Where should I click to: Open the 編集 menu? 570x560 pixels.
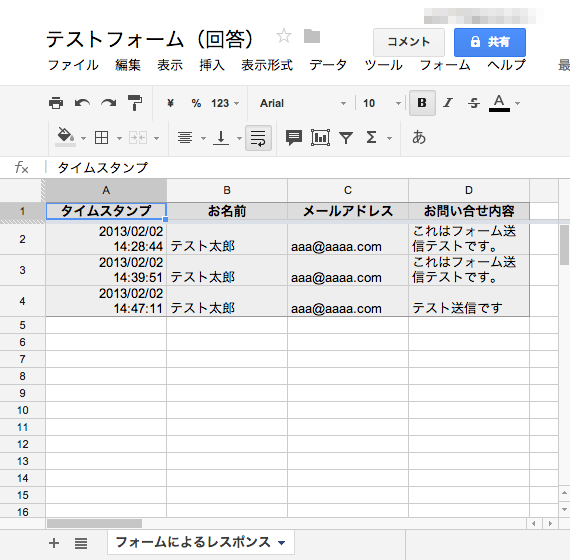(x=128, y=65)
